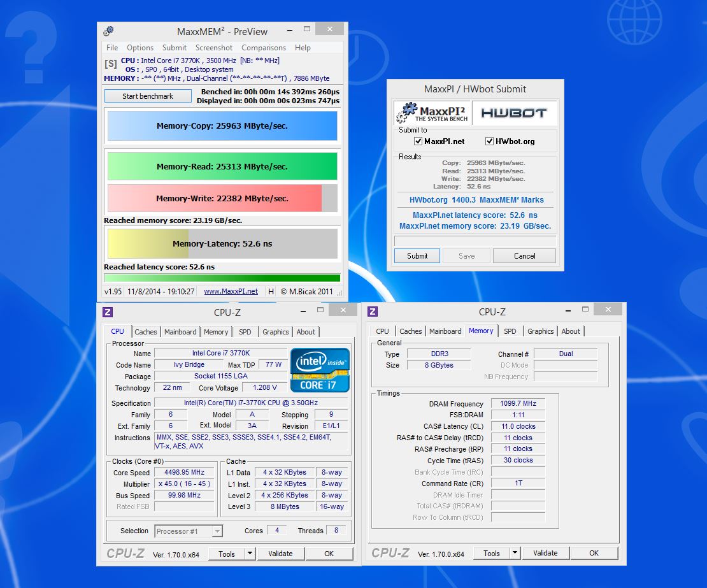Open the Comparisons menu in MaxxMEM
Viewport: 707px width, 588px height.
(x=264, y=47)
